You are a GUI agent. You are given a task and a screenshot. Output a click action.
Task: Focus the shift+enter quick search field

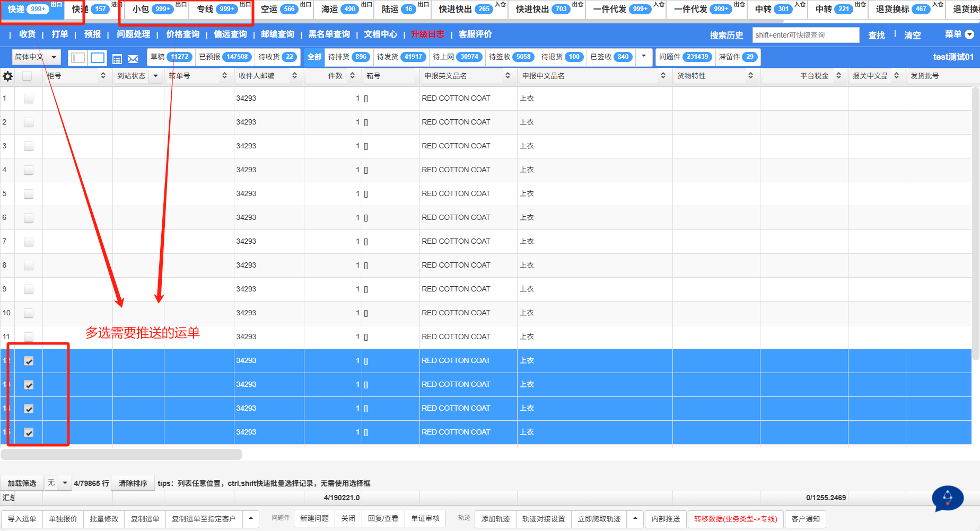(805, 35)
